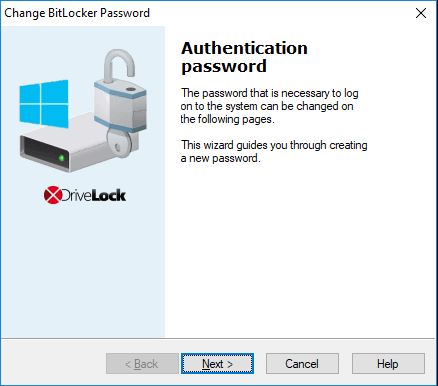Click the green LED on the drive
This screenshot has width=438, height=386.
click(x=61, y=158)
